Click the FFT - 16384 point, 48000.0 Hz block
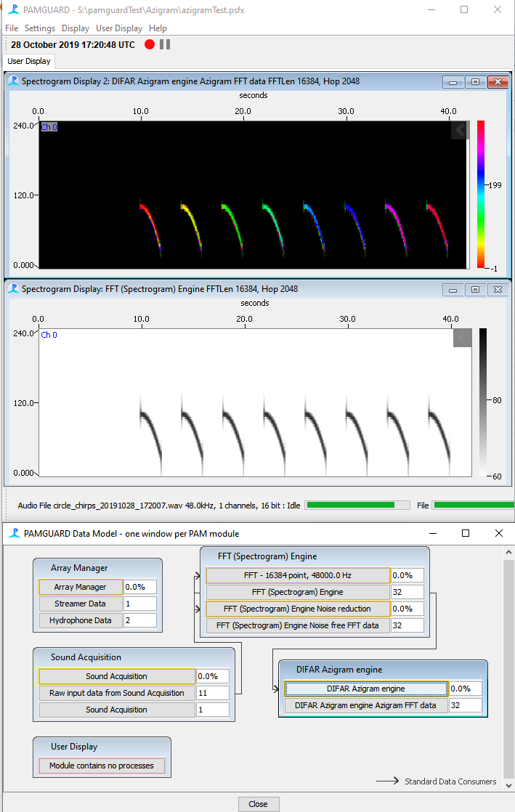515x812 pixels. click(298, 575)
